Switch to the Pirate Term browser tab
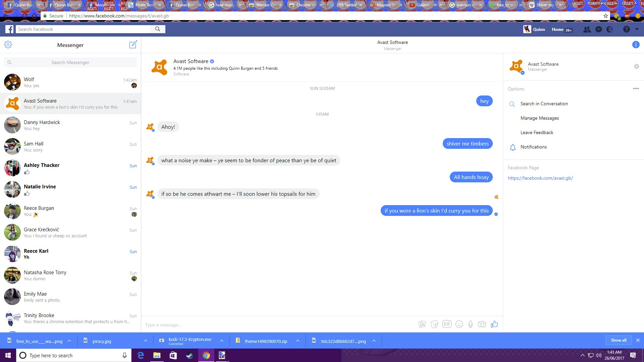Screen dimensions: 644x362 click(x=144, y=5)
